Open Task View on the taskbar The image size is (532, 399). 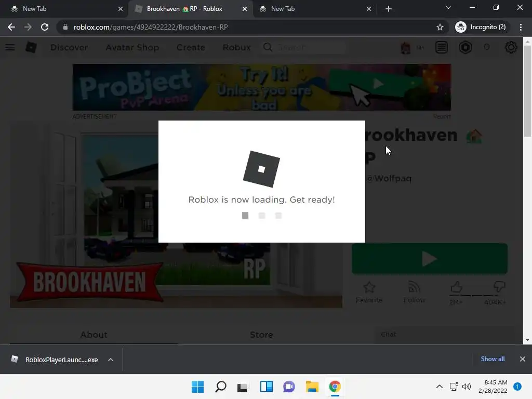243,387
